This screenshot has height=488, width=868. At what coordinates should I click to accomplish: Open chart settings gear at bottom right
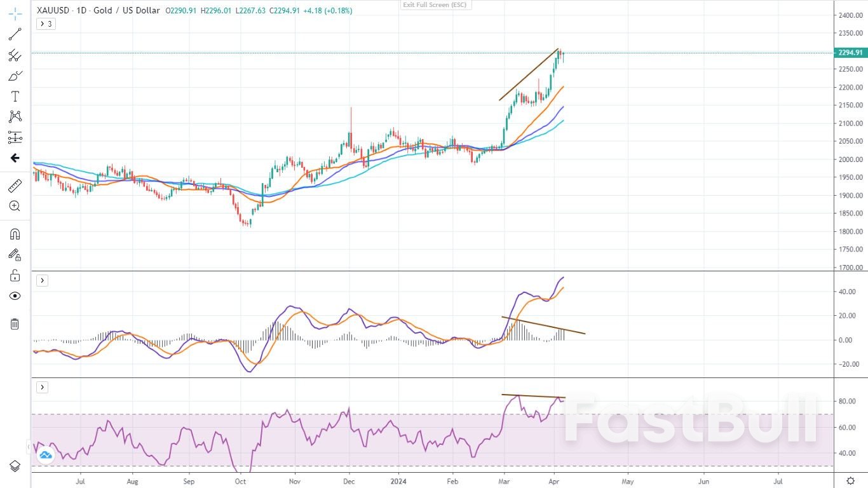click(850, 481)
